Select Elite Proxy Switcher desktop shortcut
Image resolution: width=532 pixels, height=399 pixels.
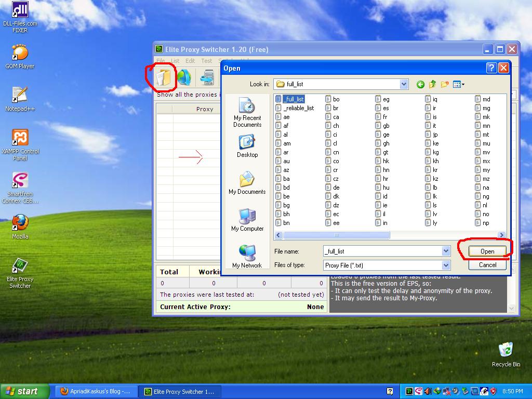20,273
